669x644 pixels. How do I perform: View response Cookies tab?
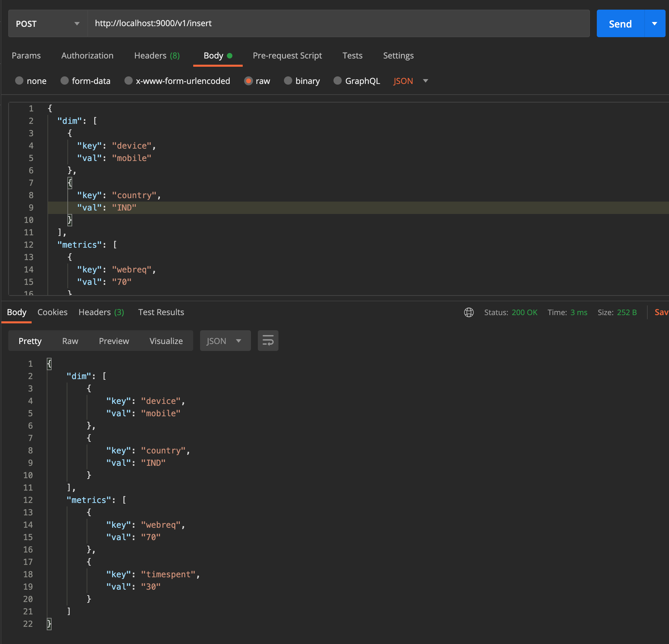click(52, 312)
